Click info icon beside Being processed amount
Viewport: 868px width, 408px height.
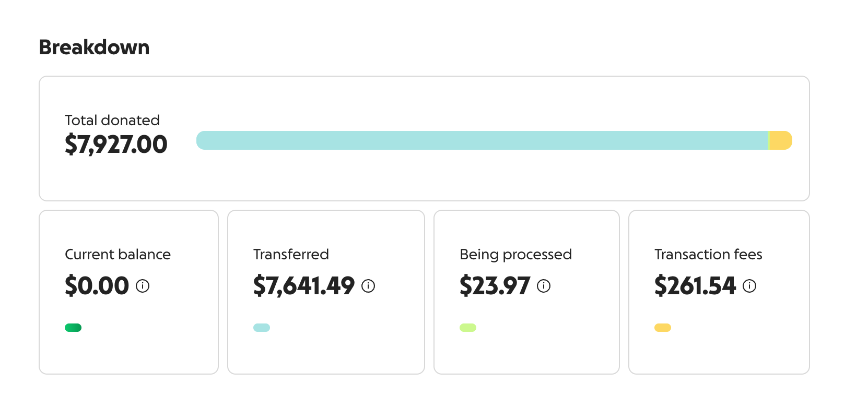click(x=544, y=286)
